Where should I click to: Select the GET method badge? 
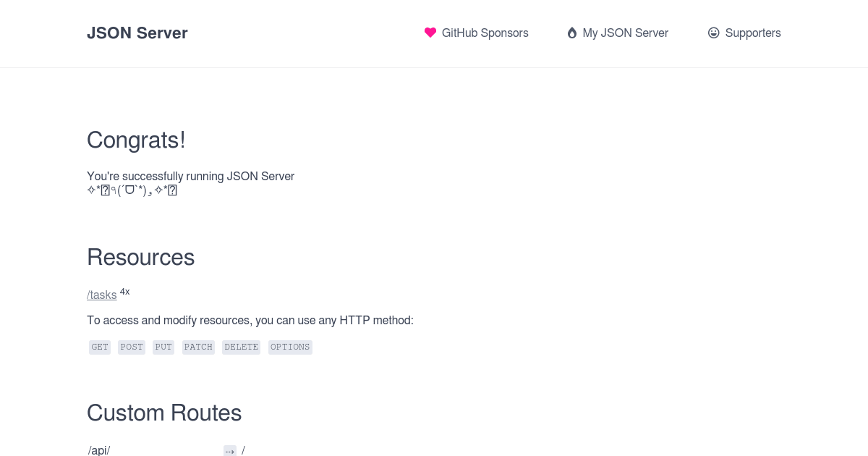point(100,347)
